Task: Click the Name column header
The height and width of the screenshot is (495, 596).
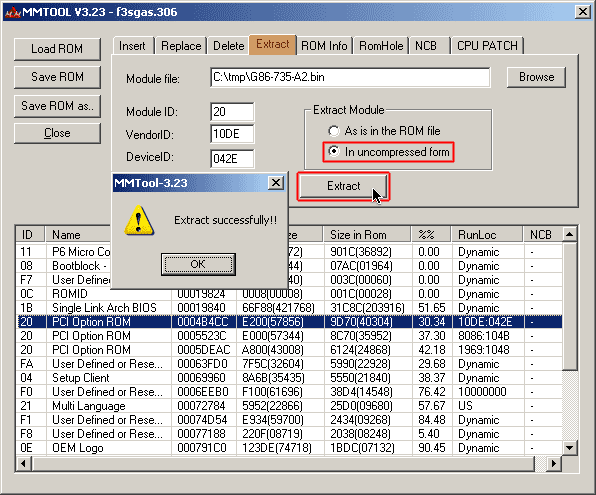Action: tap(78, 235)
